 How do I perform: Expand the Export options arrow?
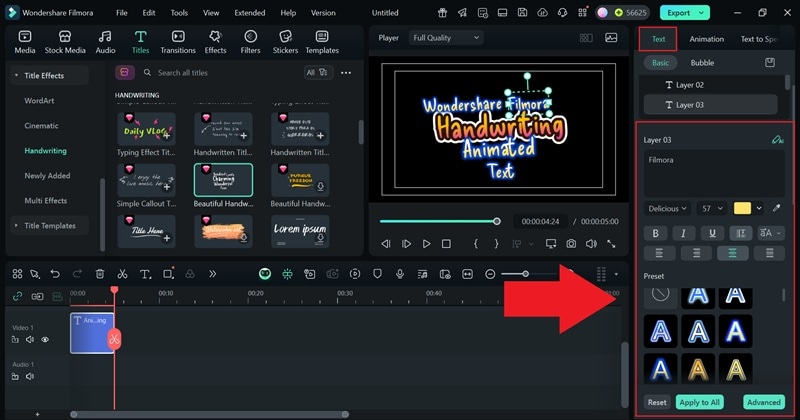[702, 13]
